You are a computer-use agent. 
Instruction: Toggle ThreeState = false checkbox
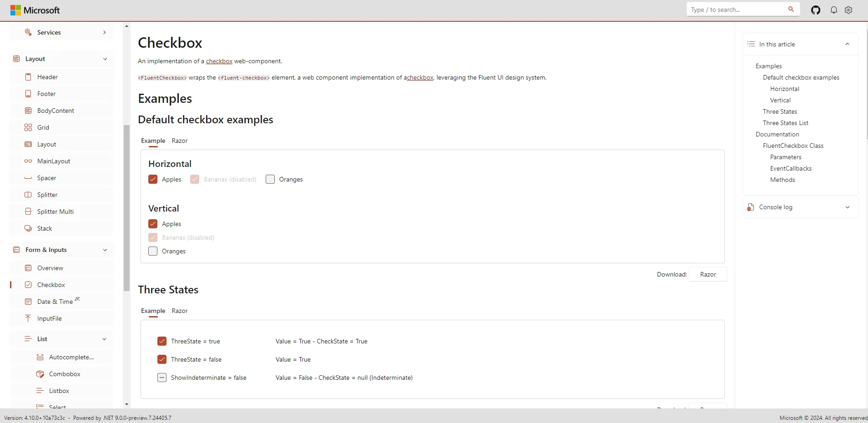(x=162, y=359)
